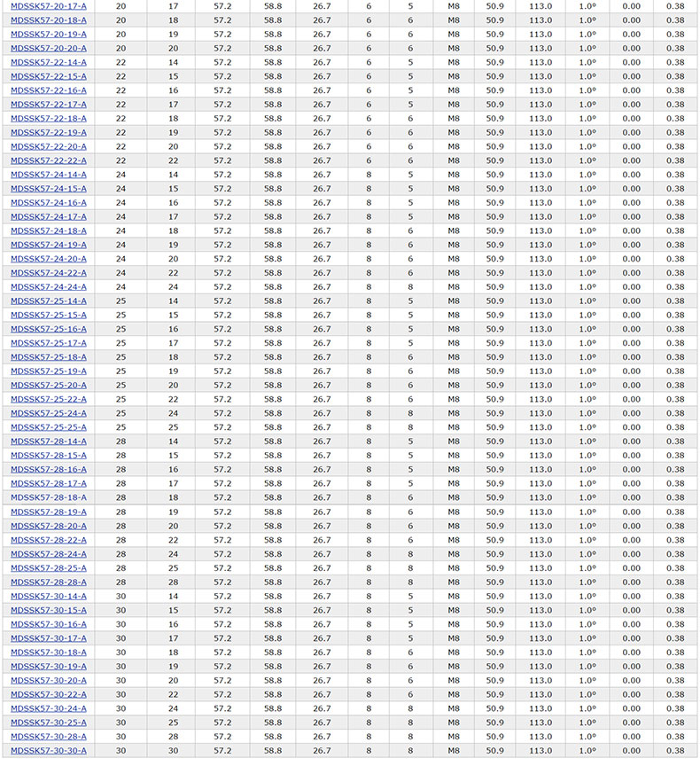Open part MDSSK57-24-24-A
Image resolution: width=700 pixels, height=766 pixels.
pyautogui.click(x=49, y=287)
